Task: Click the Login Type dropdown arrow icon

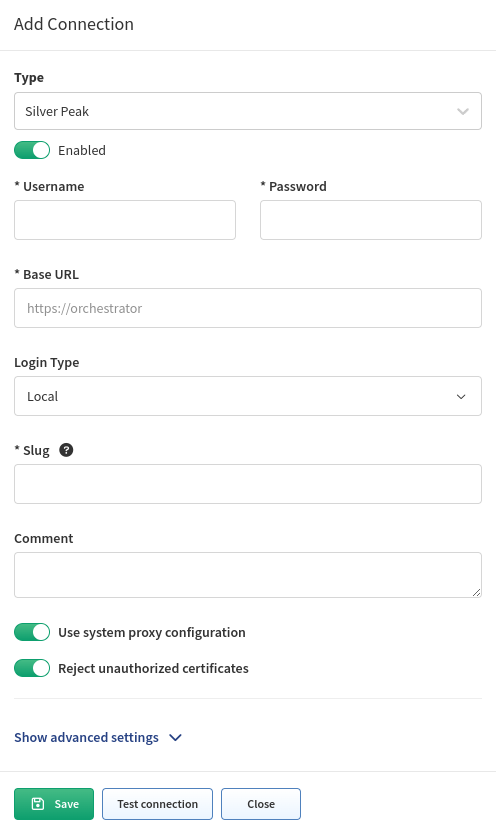Action: (461, 396)
